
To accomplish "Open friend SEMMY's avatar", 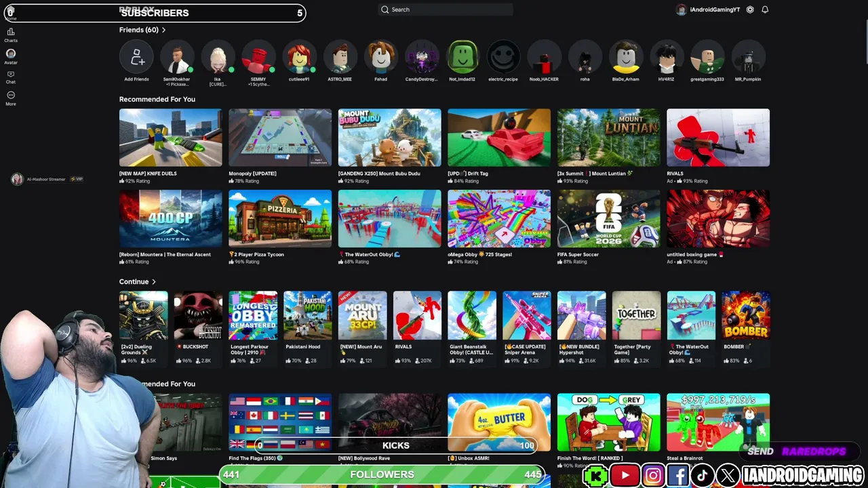I will tap(258, 57).
